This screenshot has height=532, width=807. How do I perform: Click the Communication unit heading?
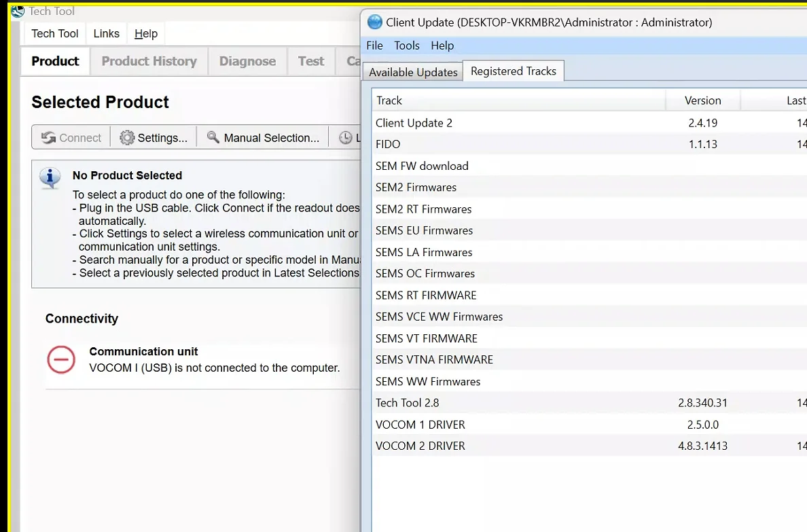coord(143,352)
